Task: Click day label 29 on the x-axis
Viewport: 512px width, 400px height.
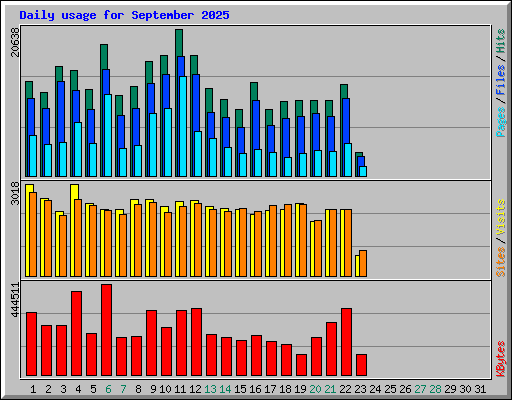Action: pyautogui.click(x=450, y=389)
